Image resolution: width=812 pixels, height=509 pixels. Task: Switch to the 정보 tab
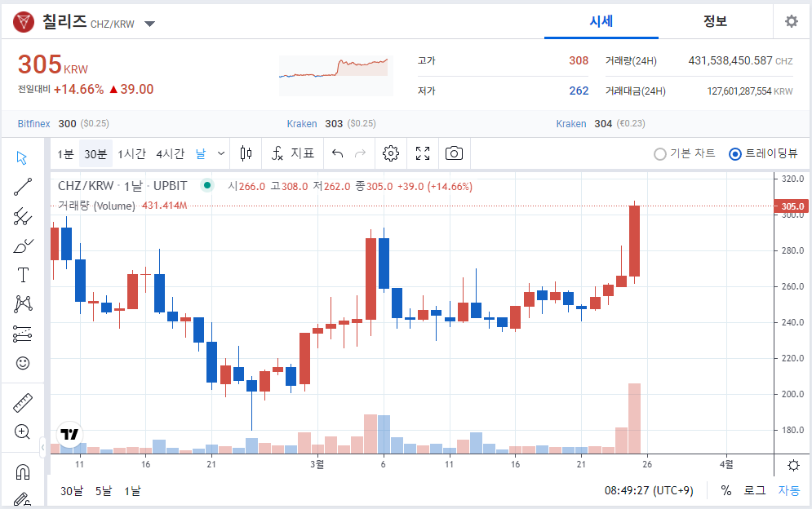tap(715, 21)
